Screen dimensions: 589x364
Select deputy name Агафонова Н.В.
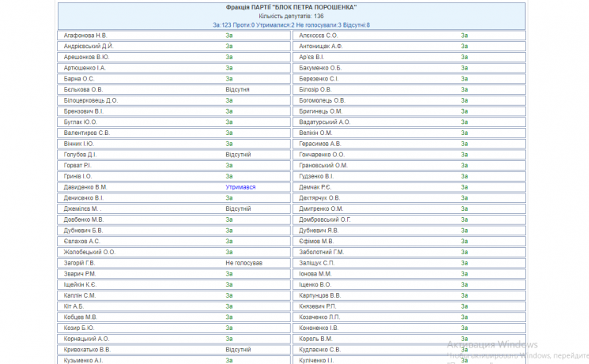(x=85, y=36)
